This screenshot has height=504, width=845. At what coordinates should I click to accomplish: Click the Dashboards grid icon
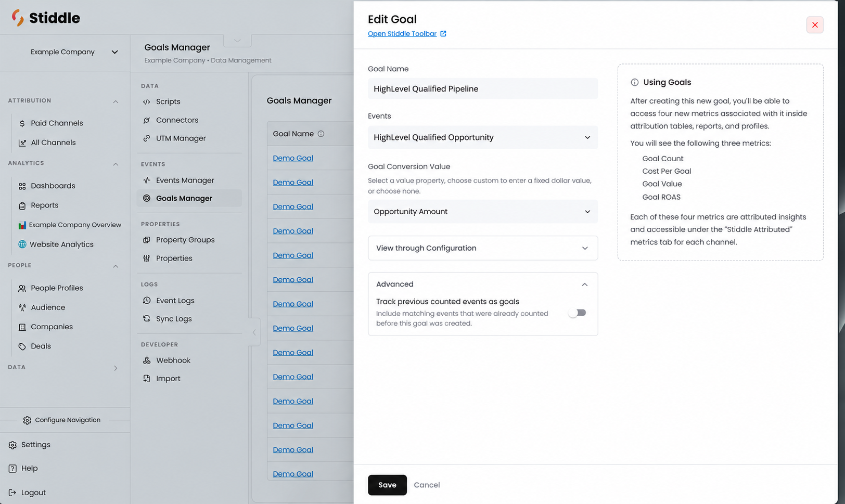[22, 186]
